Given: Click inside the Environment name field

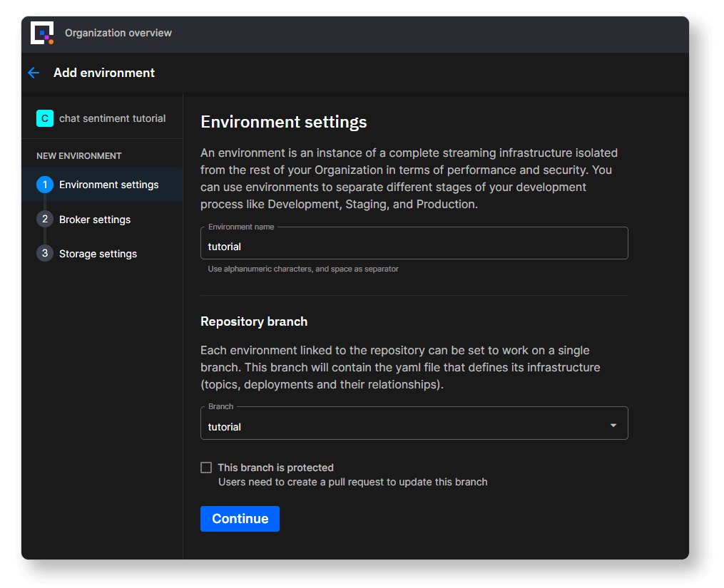Looking at the screenshot, I should tap(414, 246).
